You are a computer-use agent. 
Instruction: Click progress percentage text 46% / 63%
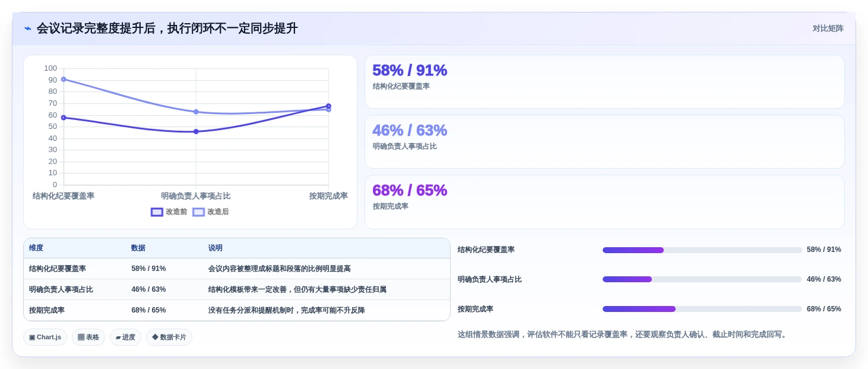coord(824,279)
